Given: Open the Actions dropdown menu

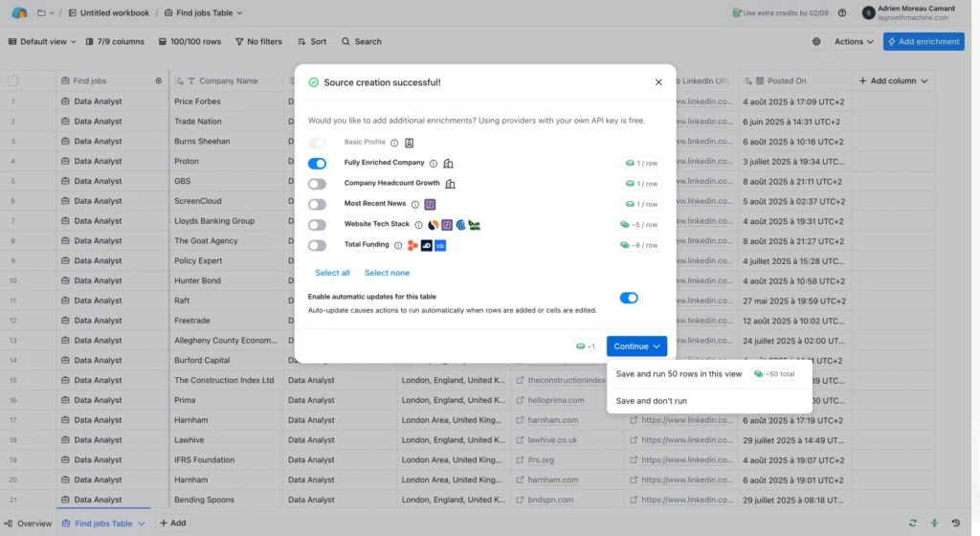Looking at the screenshot, I should pos(854,42).
